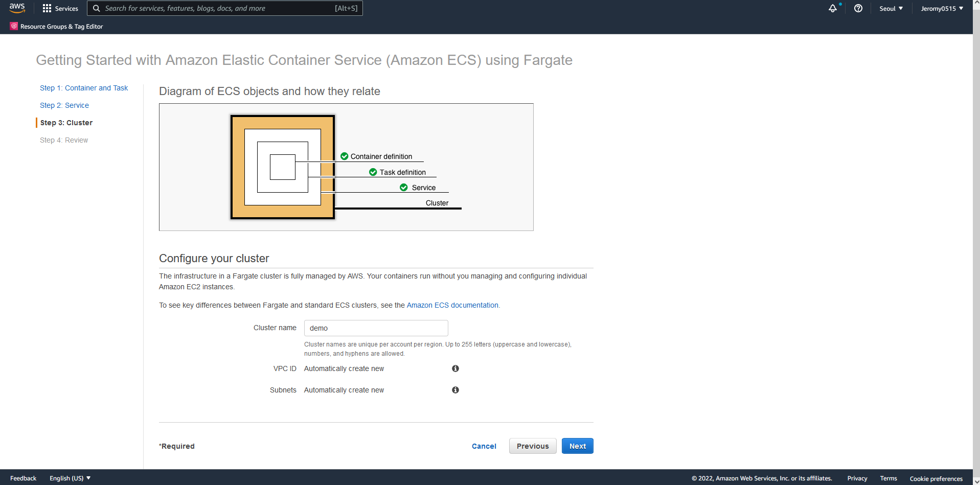Click the 'Container definition' diagram label
980x485 pixels.
coord(381,156)
